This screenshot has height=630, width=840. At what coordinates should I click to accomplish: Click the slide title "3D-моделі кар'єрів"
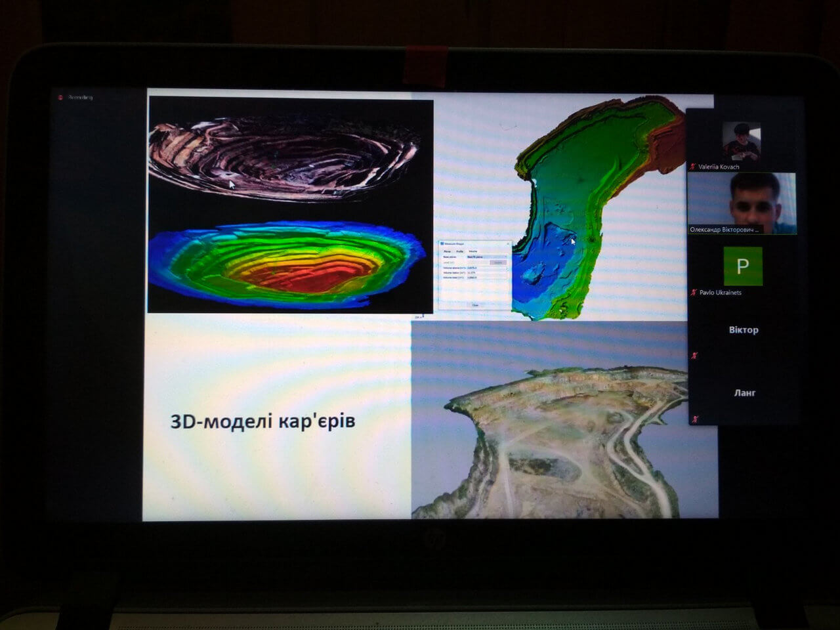[262, 421]
